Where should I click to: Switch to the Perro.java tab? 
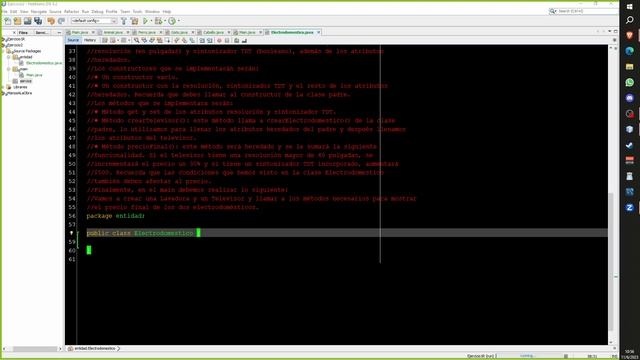tap(147, 32)
